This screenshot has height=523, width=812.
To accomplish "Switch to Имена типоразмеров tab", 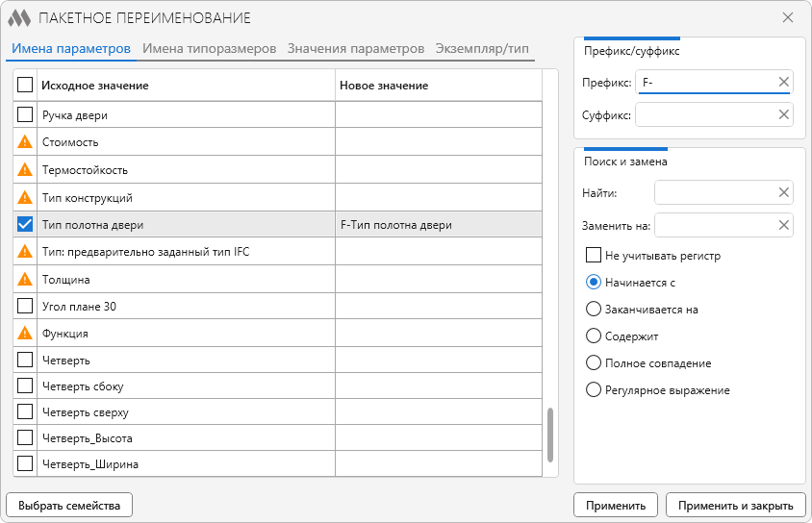I will [209, 48].
